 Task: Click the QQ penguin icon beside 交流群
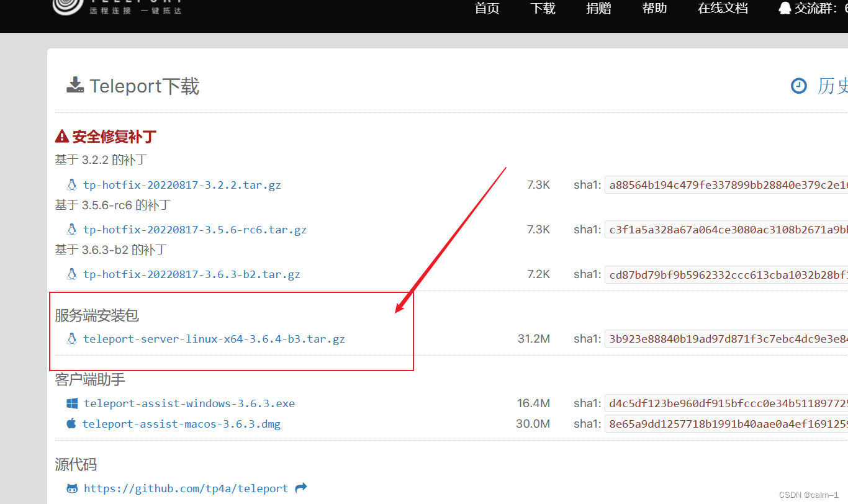tap(785, 8)
